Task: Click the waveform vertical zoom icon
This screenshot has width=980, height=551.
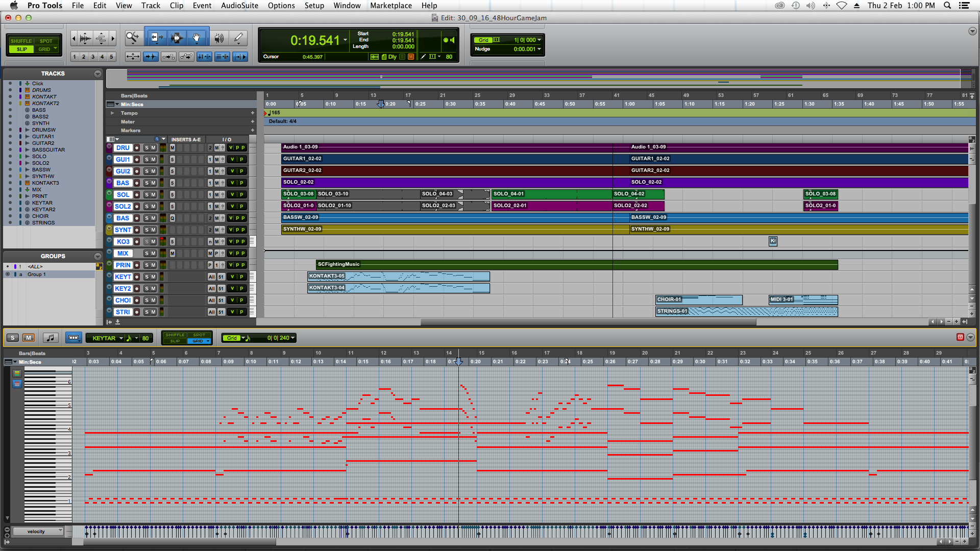Action: [86, 38]
